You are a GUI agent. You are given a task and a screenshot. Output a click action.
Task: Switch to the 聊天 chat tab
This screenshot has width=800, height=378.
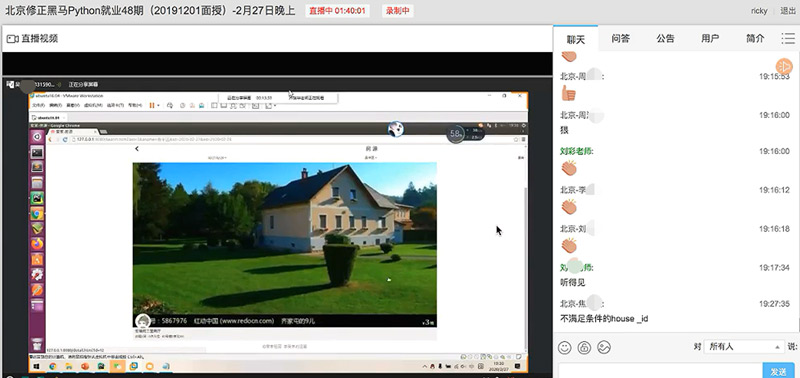pyautogui.click(x=576, y=39)
